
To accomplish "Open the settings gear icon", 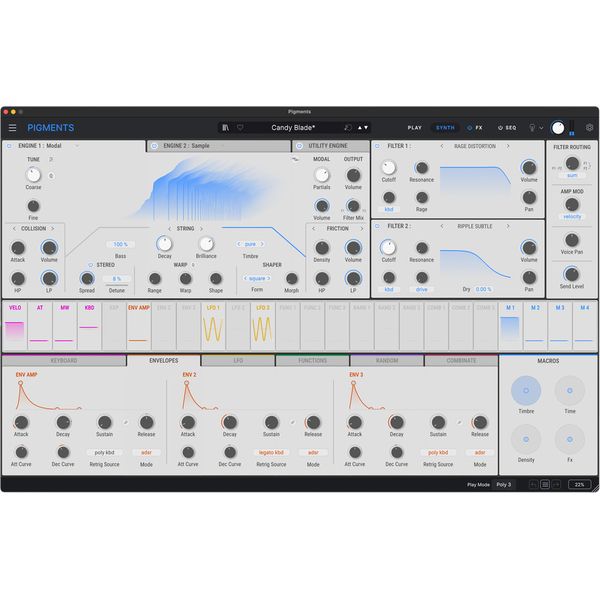I will (589, 128).
